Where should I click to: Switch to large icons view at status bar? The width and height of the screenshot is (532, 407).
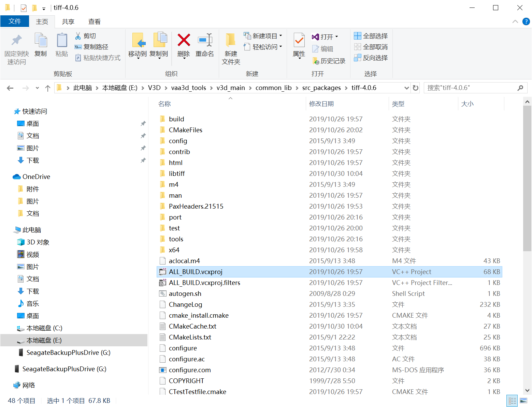click(523, 400)
